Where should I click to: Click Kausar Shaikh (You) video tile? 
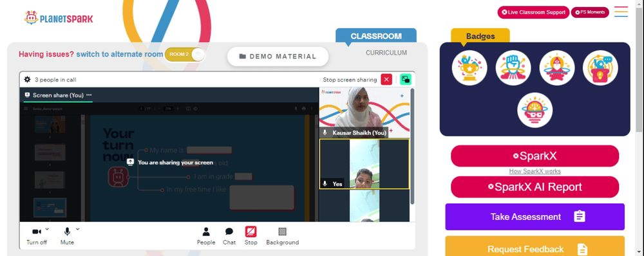click(x=365, y=113)
